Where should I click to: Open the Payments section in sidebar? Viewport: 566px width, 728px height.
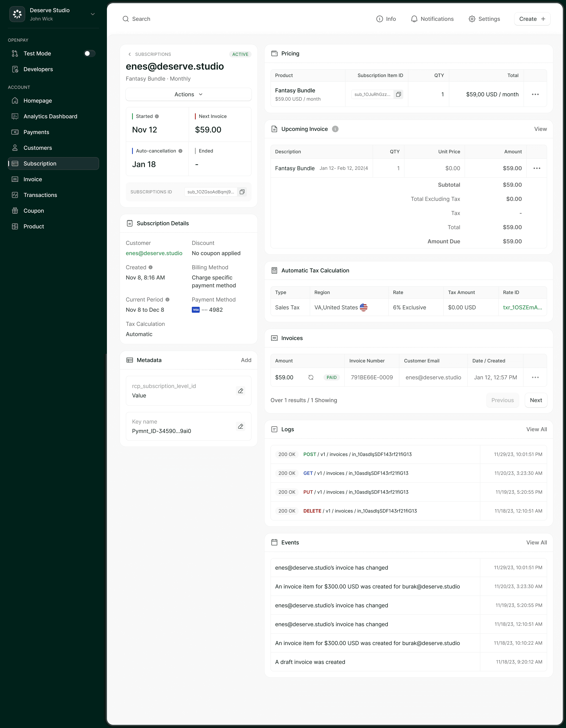[x=36, y=132]
